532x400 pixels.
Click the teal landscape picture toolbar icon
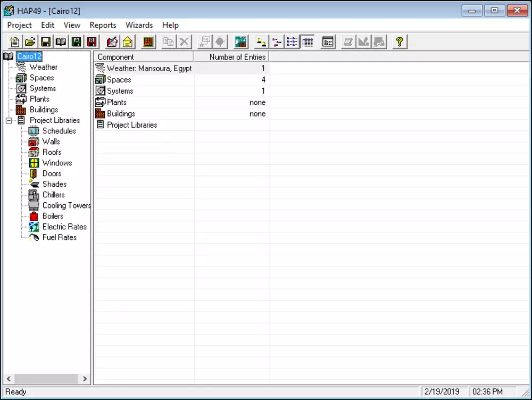click(241, 41)
